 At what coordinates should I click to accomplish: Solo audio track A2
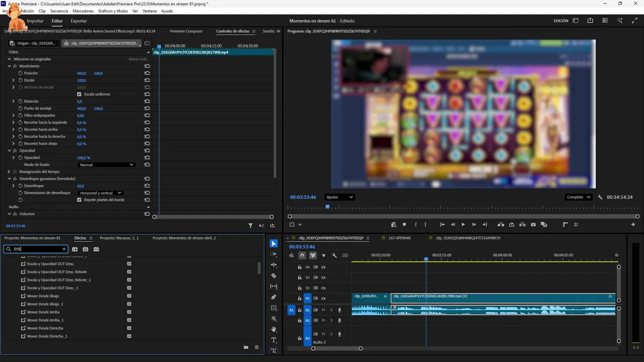[332, 320]
